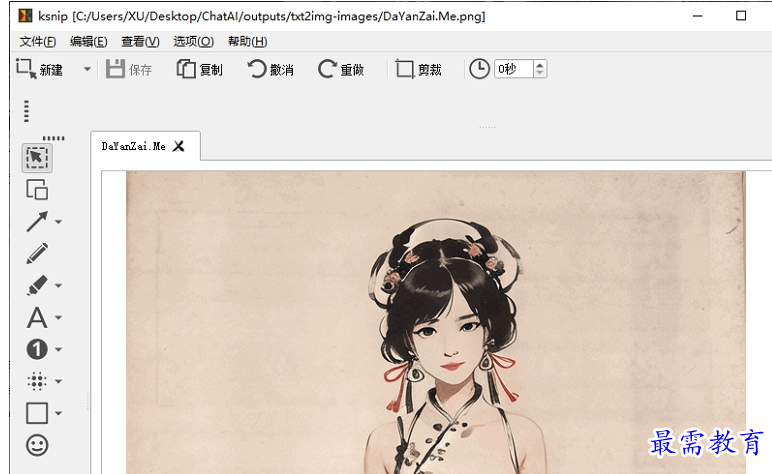Click the 0秒 delay input field
Image resolution: width=772 pixels, height=474 pixels.
[514, 69]
